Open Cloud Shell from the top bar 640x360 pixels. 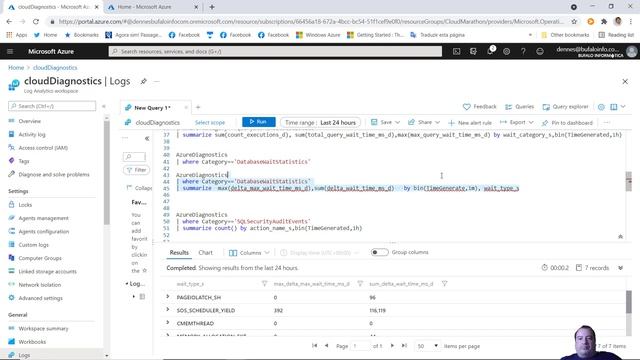tap(456, 51)
